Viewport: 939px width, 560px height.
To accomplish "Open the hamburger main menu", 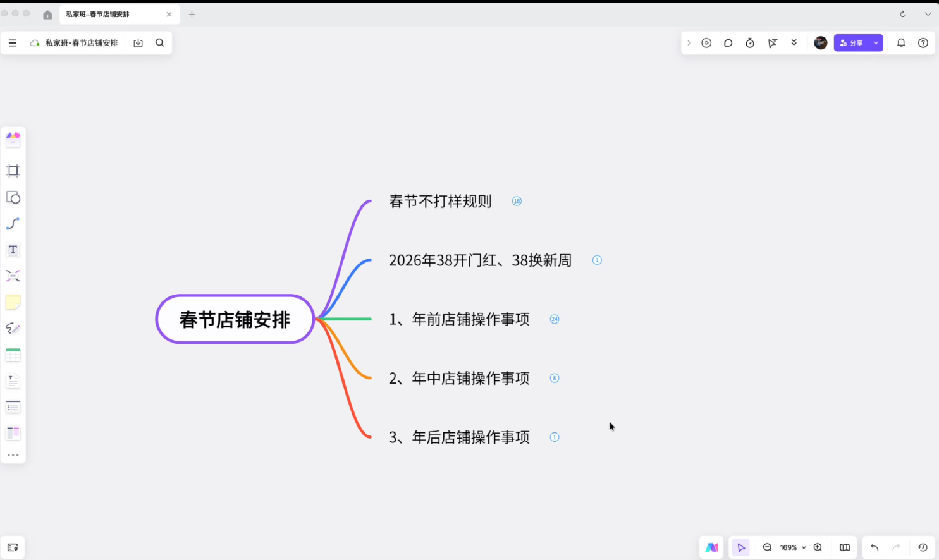I will pyautogui.click(x=13, y=43).
